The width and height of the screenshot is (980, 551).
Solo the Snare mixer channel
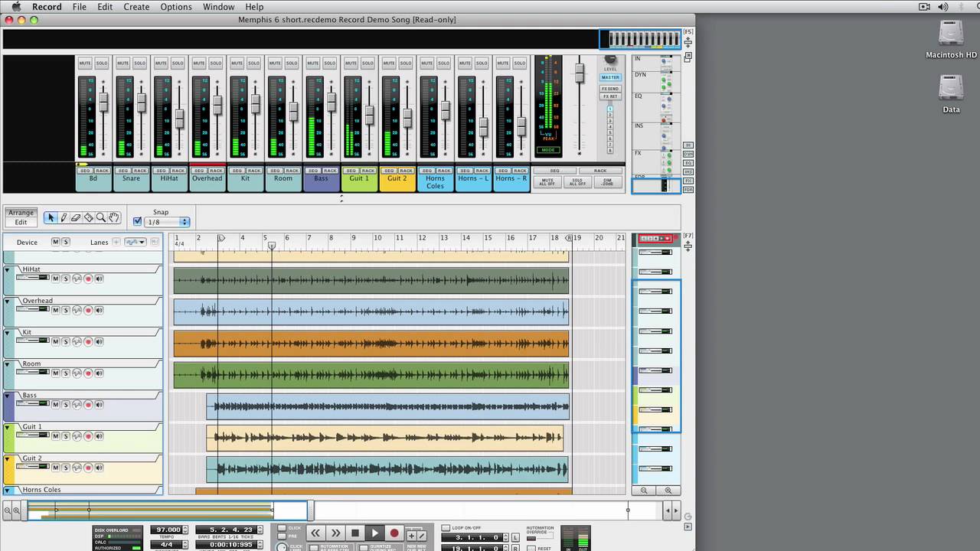[x=139, y=64]
